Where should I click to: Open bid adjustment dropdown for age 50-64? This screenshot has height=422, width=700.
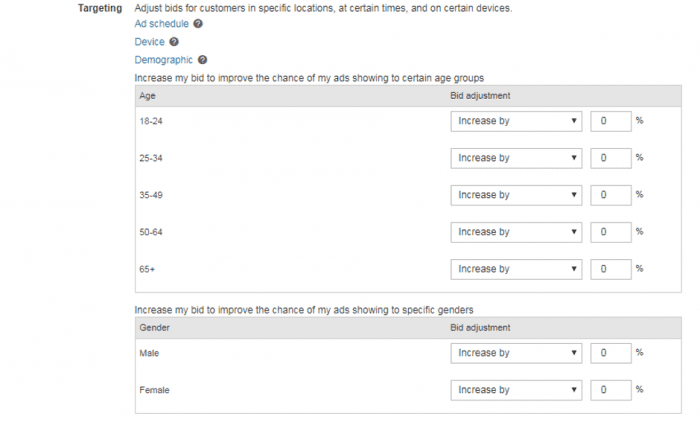517,232
